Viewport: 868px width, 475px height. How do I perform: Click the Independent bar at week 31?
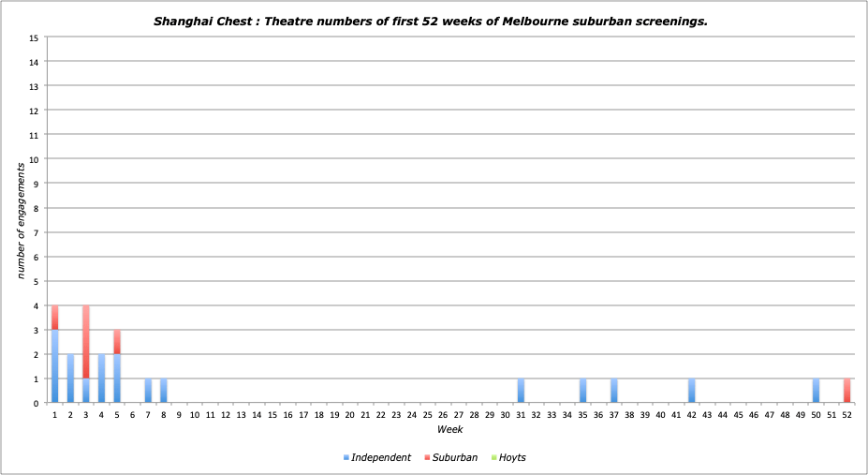click(521, 391)
